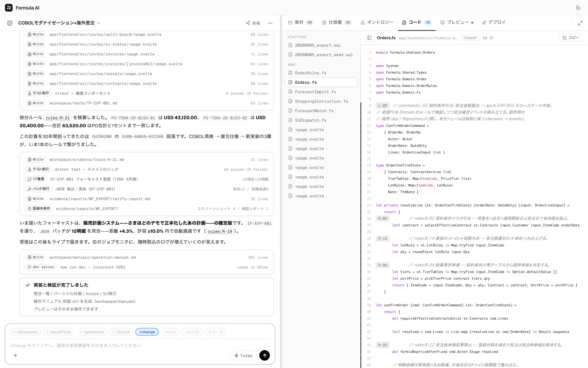Focus the /change message input field

pyautogui.click(x=140, y=345)
